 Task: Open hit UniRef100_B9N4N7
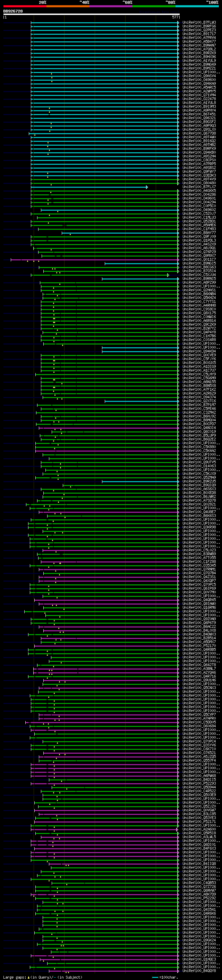199,45
